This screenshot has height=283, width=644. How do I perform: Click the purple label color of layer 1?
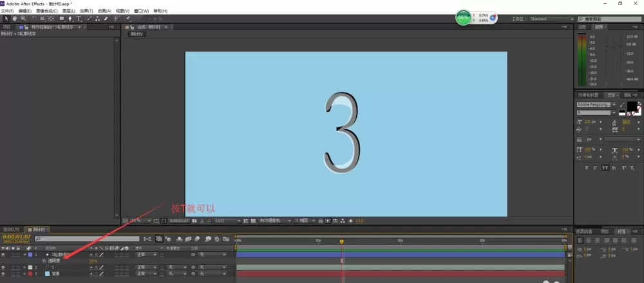pyautogui.click(x=30, y=255)
